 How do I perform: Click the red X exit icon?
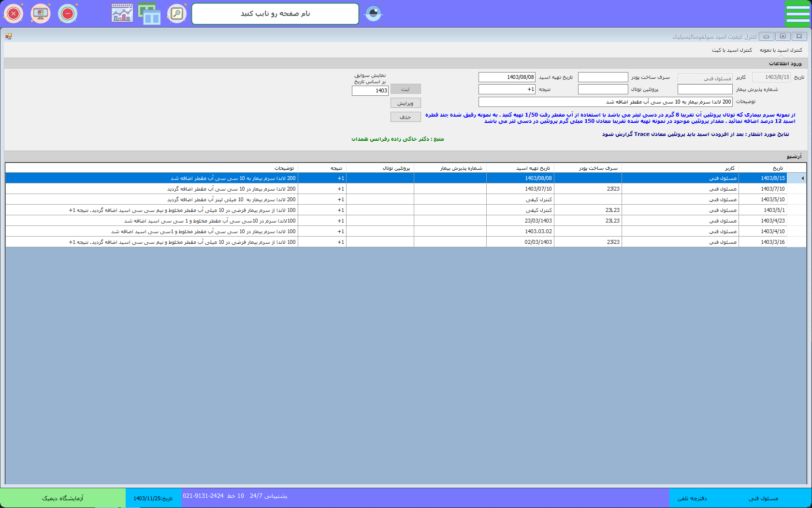(14, 14)
